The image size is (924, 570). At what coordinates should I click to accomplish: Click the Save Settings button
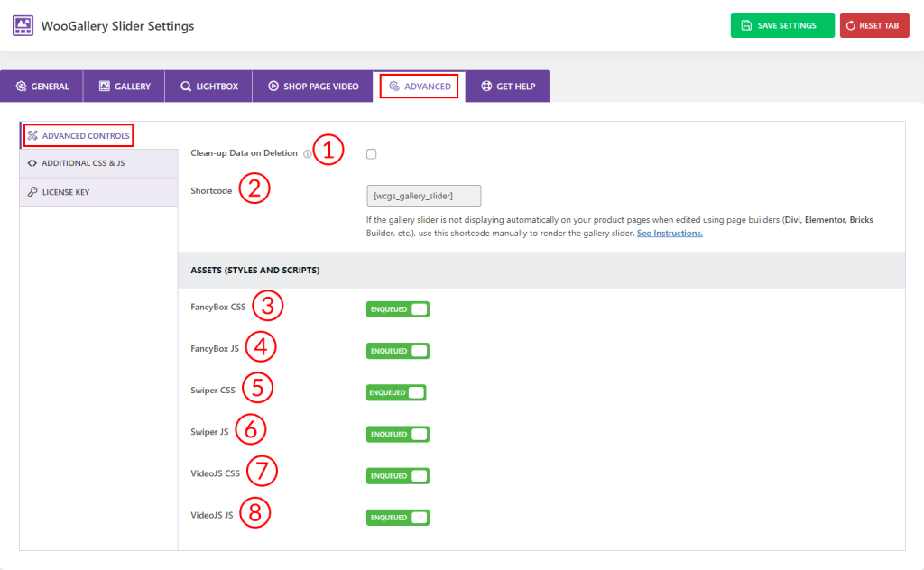(782, 25)
